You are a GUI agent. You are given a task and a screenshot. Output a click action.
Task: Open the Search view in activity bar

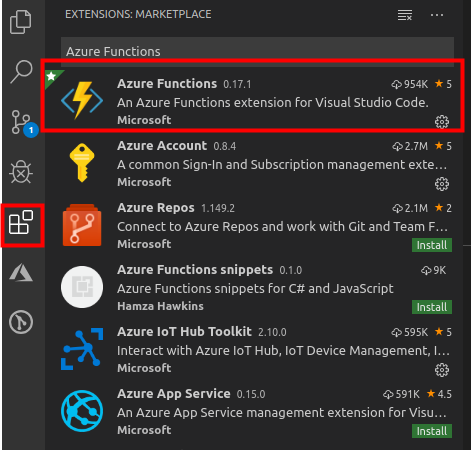pos(21,71)
